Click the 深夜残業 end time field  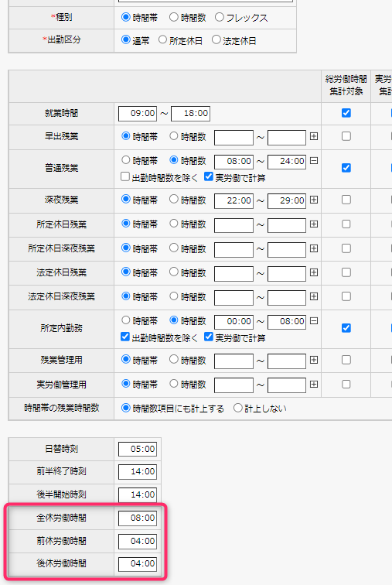pyautogui.click(x=287, y=200)
